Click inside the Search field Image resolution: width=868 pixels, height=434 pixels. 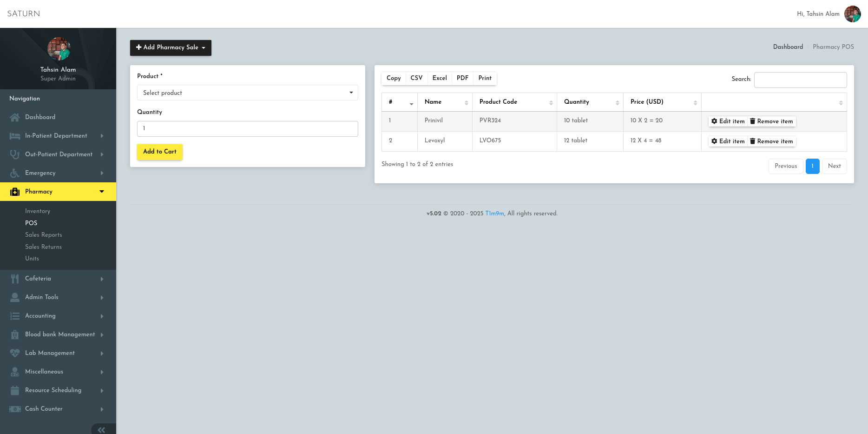point(800,80)
